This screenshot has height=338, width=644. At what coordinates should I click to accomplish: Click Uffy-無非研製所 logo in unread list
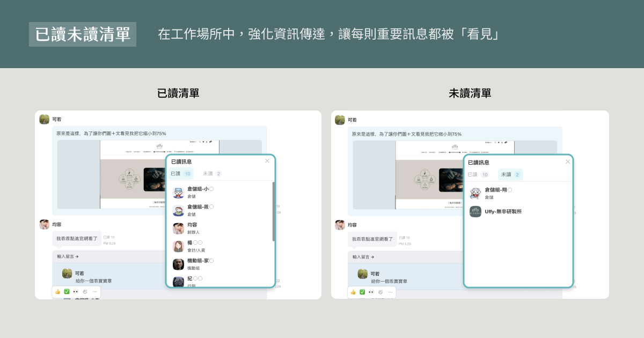475,211
